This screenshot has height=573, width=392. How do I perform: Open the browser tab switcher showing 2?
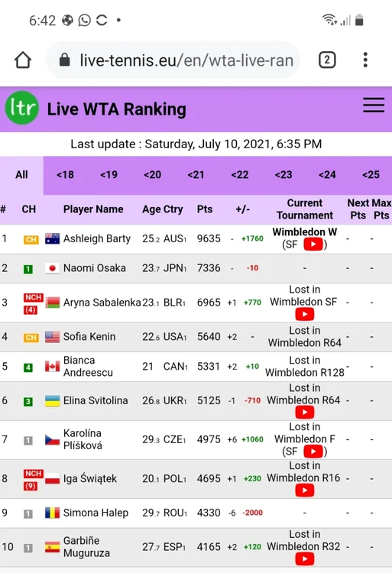click(x=327, y=60)
